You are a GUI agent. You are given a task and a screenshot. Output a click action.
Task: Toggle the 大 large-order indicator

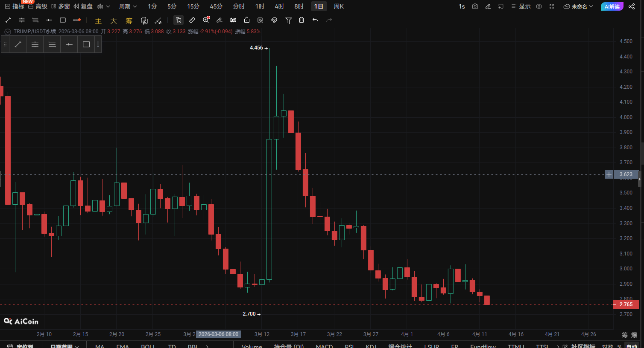click(114, 20)
